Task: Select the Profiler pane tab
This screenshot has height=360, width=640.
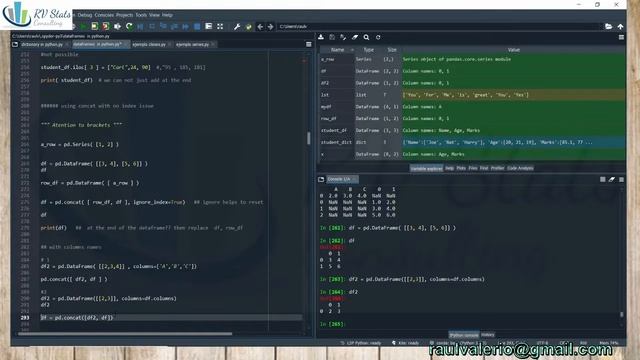Action: pos(498,168)
